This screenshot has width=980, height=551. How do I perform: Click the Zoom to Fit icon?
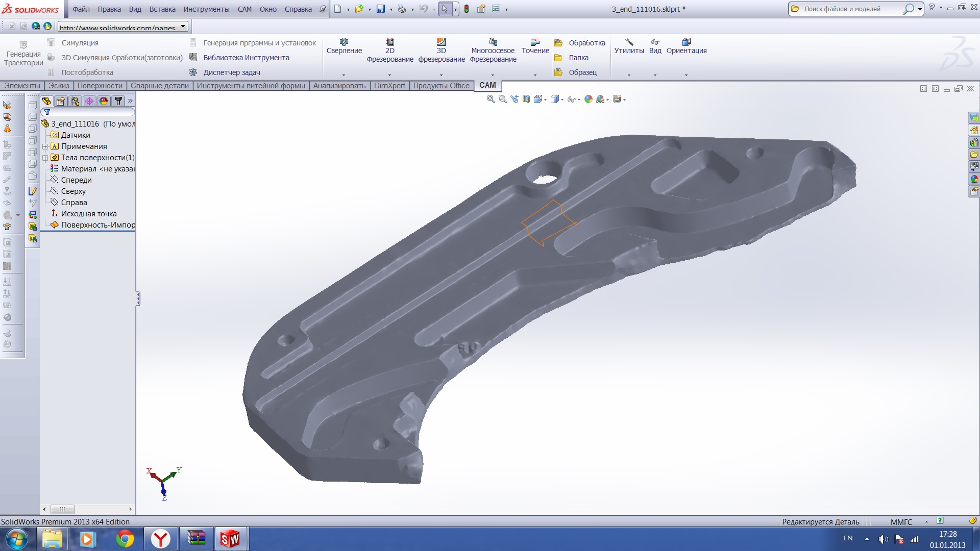[x=491, y=99]
